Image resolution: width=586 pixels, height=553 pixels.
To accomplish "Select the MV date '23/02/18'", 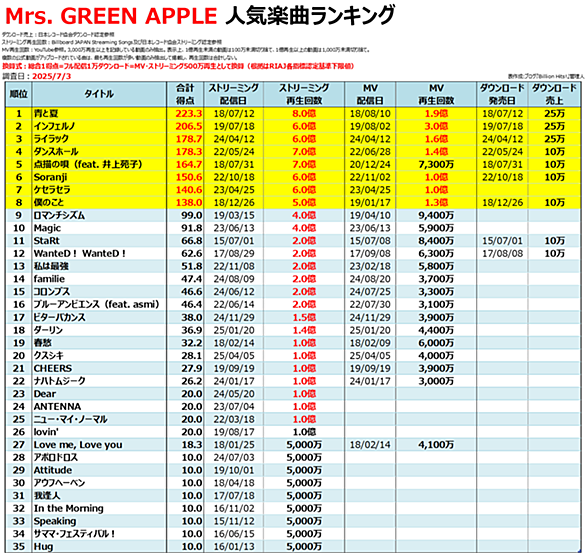I will [x=370, y=266].
